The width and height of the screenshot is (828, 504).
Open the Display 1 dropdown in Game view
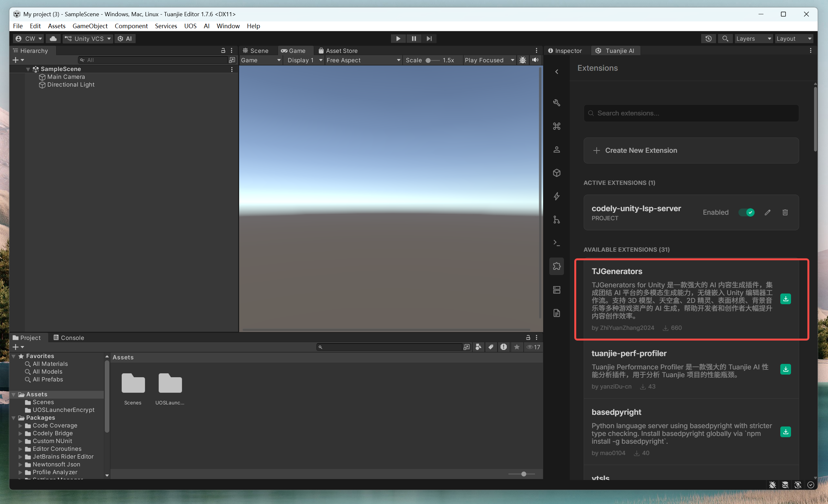coord(304,60)
